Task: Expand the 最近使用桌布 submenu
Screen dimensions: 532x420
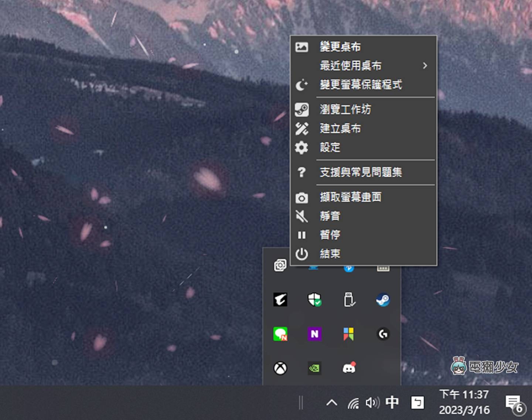Action: [x=350, y=66]
